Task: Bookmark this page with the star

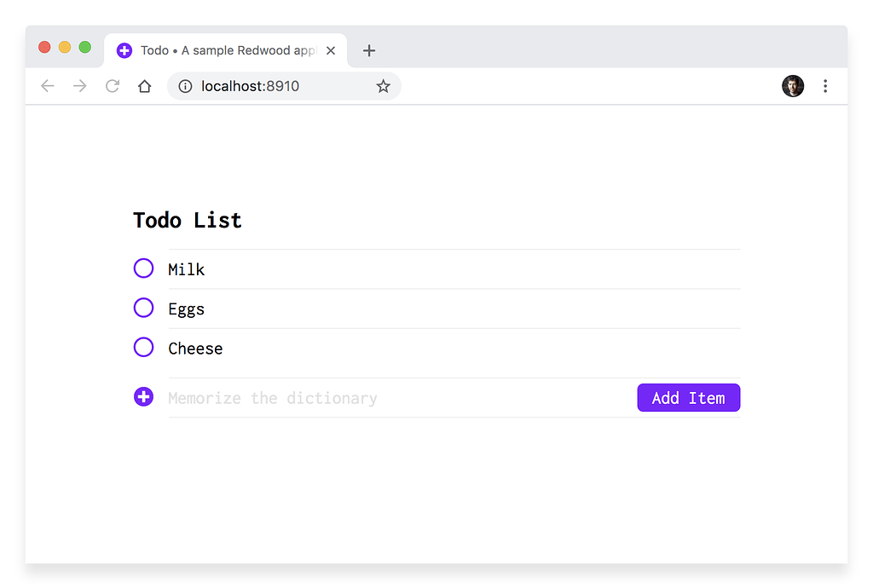Action: [384, 86]
